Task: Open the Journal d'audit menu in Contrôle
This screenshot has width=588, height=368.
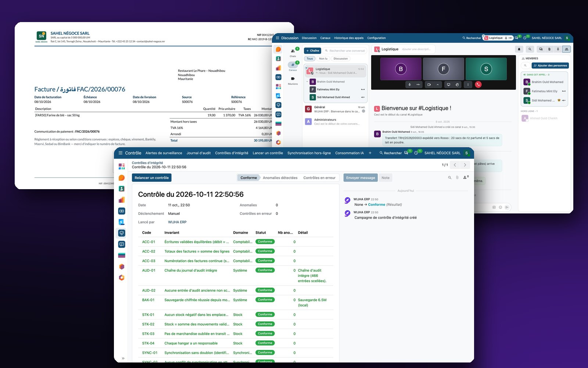Action: (198, 153)
